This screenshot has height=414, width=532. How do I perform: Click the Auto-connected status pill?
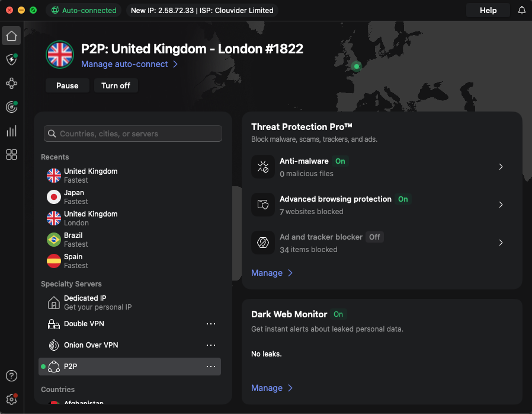84,10
